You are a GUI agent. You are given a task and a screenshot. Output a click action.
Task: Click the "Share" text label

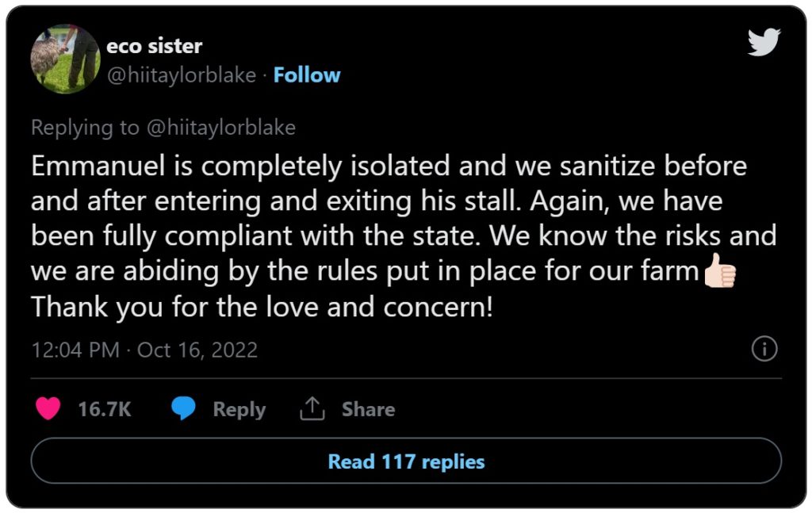pos(368,409)
